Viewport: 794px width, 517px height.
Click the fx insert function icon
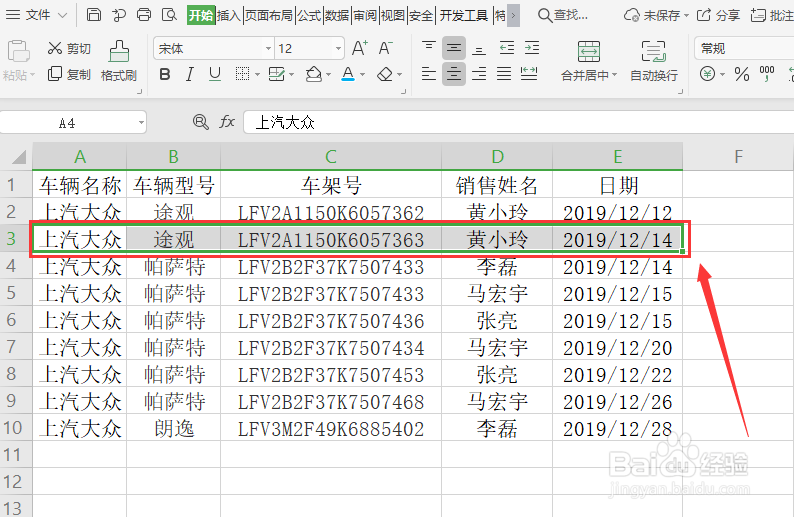tap(227, 122)
